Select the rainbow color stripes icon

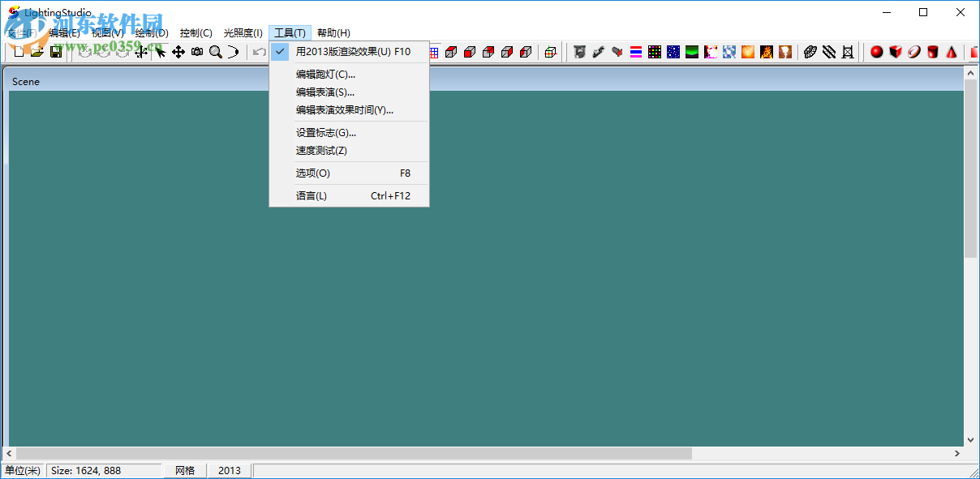(635, 52)
